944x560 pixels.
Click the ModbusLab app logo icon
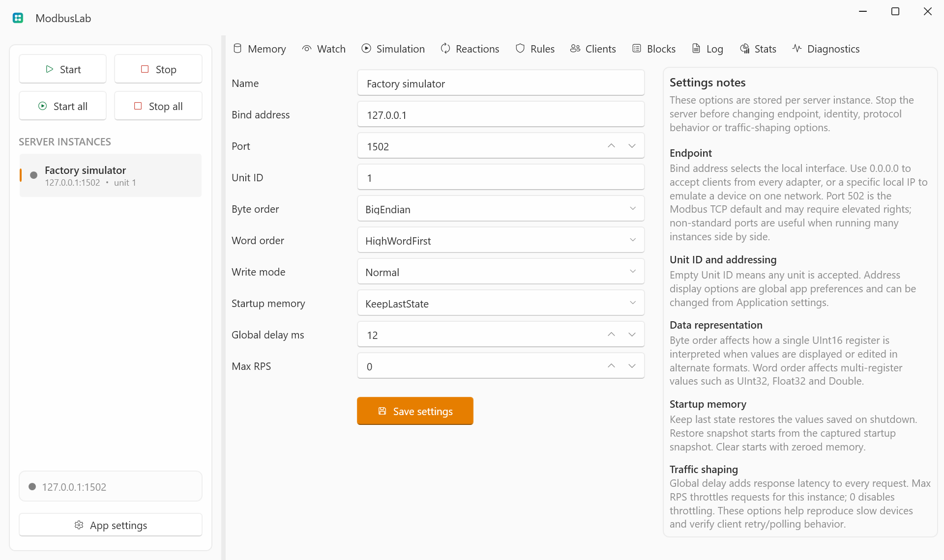pos(18,18)
